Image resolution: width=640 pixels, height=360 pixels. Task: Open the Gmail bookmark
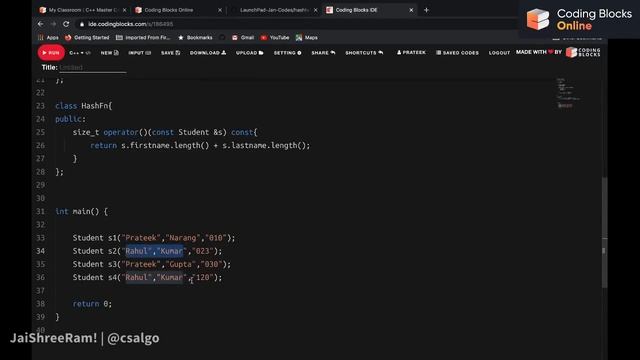(x=243, y=38)
